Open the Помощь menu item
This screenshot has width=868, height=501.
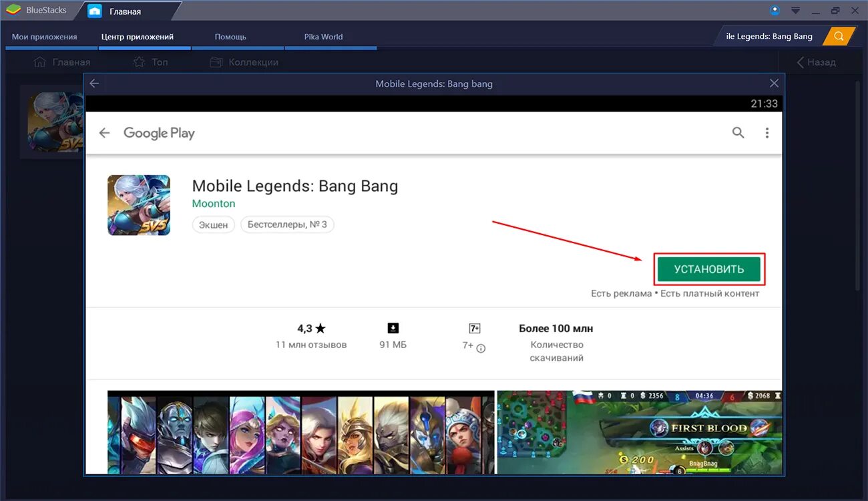tap(230, 36)
